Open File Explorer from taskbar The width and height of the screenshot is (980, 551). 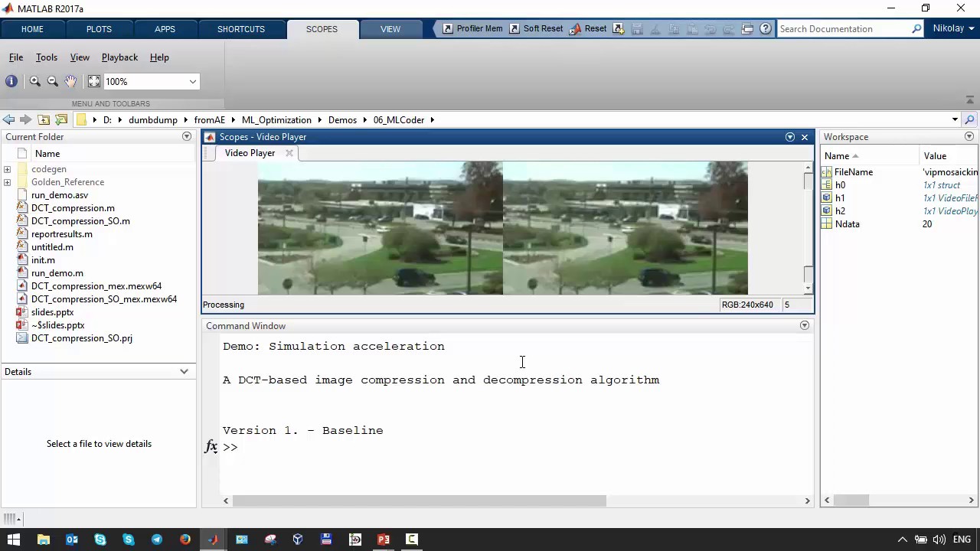pyautogui.click(x=44, y=540)
